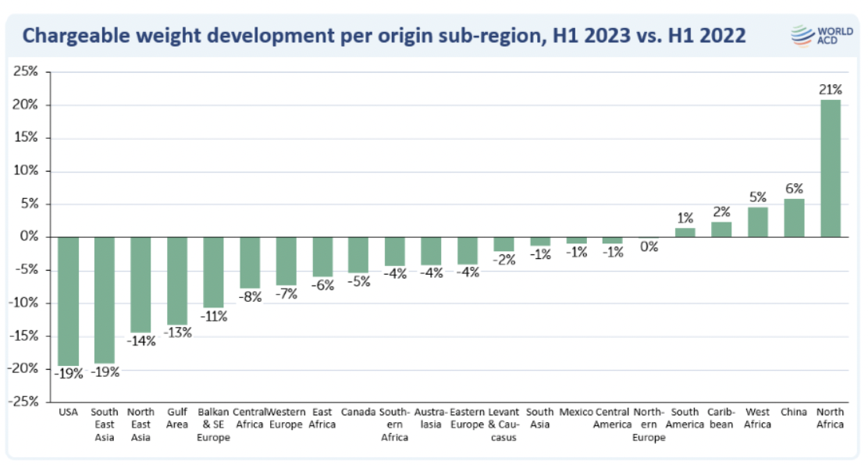Click the -5% value under Canada bar
The width and height of the screenshot is (868, 465).
[359, 282]
